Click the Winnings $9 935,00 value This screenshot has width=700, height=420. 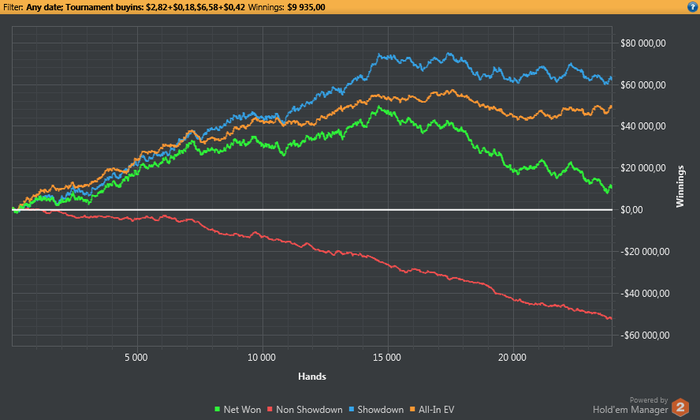pyautogui.click(x=306, y=7)
